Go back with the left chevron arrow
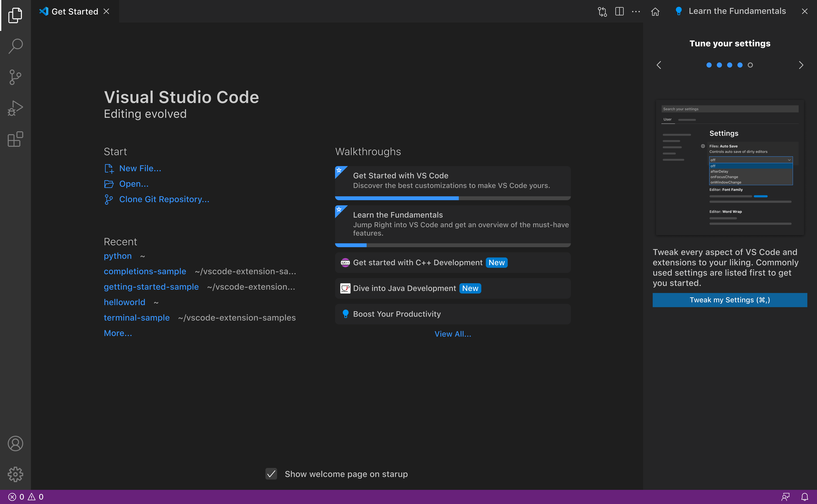Screen dimensions: 817x504 point(659,65)
